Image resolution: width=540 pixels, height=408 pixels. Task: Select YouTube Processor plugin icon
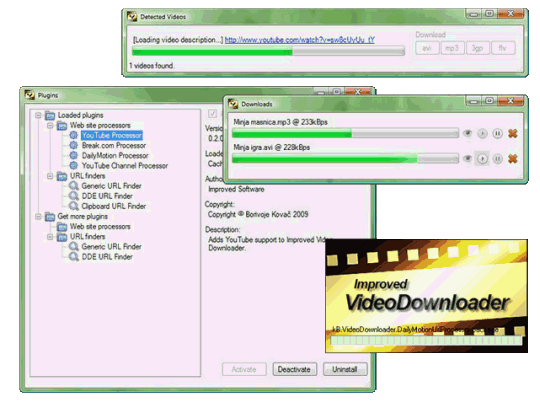coord(73,135)
